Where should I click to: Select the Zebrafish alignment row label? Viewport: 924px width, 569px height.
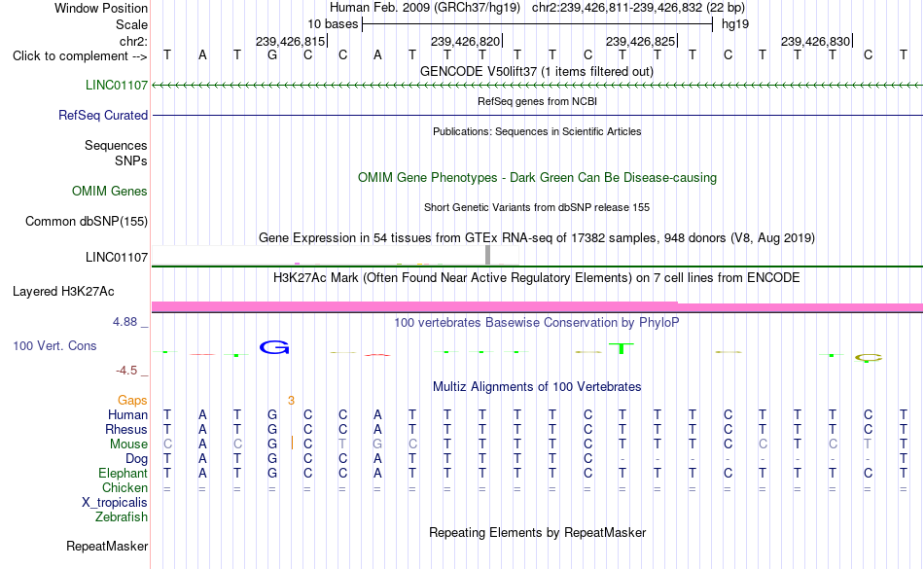click(122, 516)
